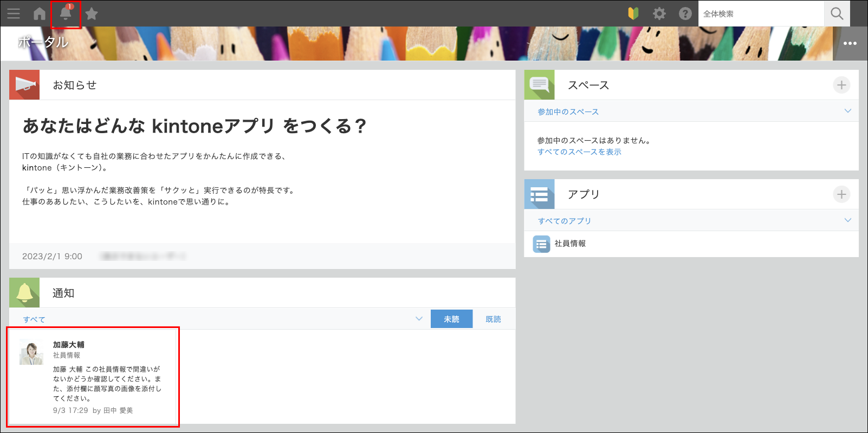Open the すべてのスペースを表示 link
This screenshot has height=433, width=868.
tap(579, 152)
